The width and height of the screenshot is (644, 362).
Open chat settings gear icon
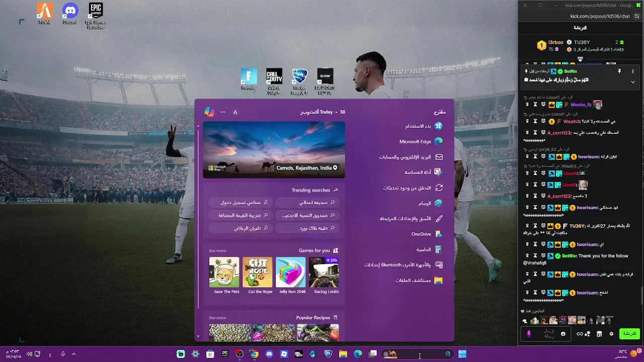[x=612, y=334]
